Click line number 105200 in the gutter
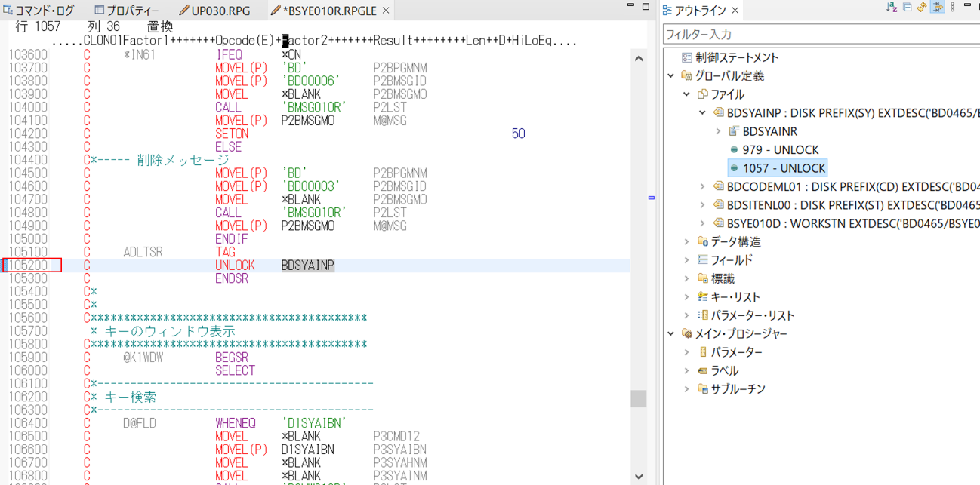The height and width of the screenshot is (485, 980). click(27, 266)
